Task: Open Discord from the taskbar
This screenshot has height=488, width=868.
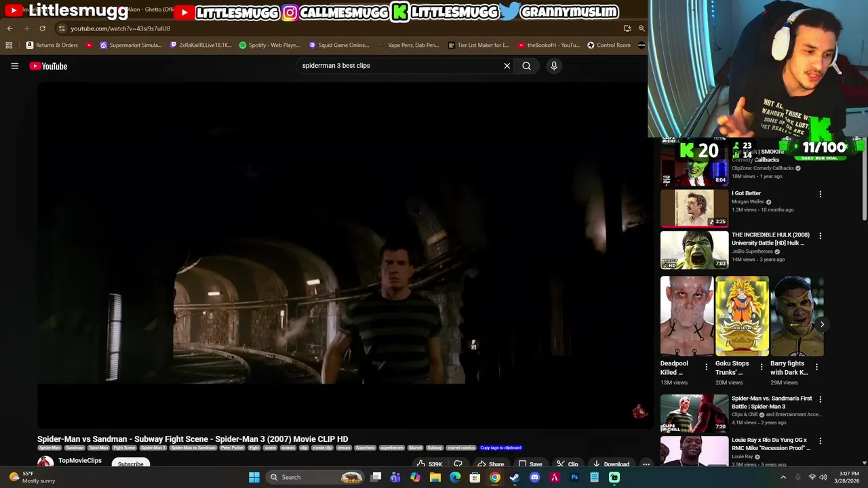Action: [534, 477]
